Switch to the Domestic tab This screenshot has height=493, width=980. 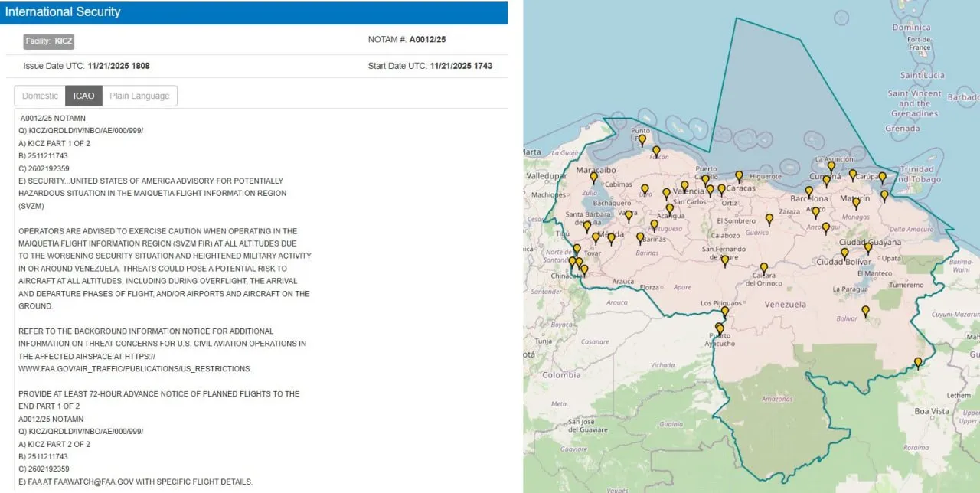[40, 96]
